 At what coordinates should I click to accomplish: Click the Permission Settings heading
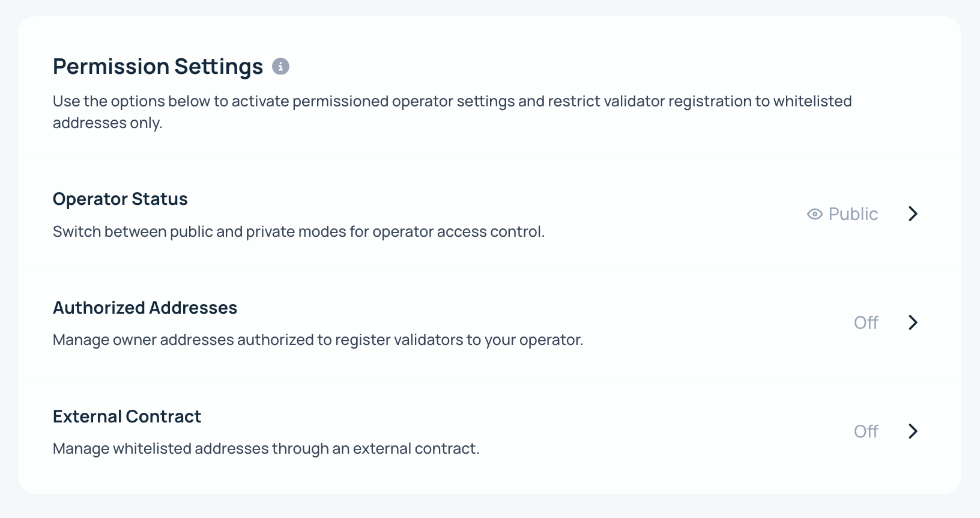(158, 66)
